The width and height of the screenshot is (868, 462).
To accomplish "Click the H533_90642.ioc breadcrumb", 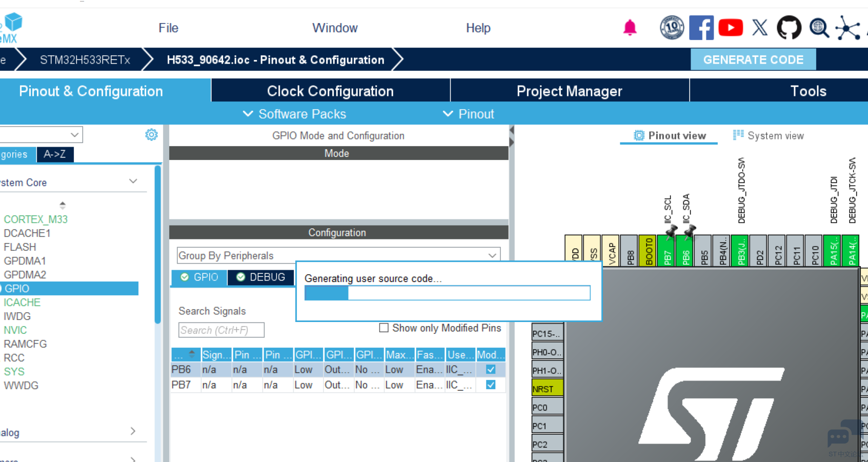I will pos(275,59).
